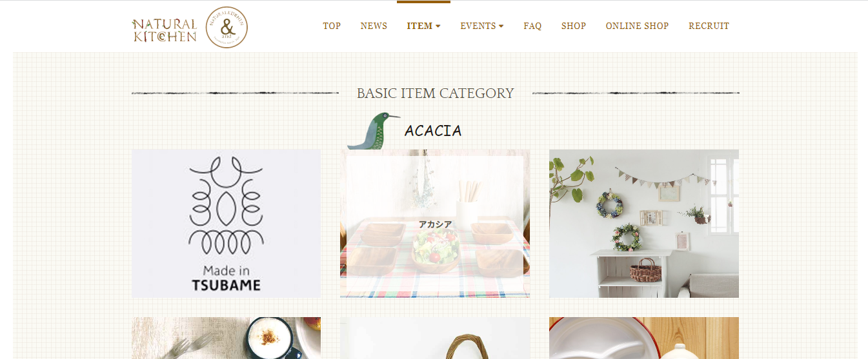Open the NEWS menu item

point(374,26)
